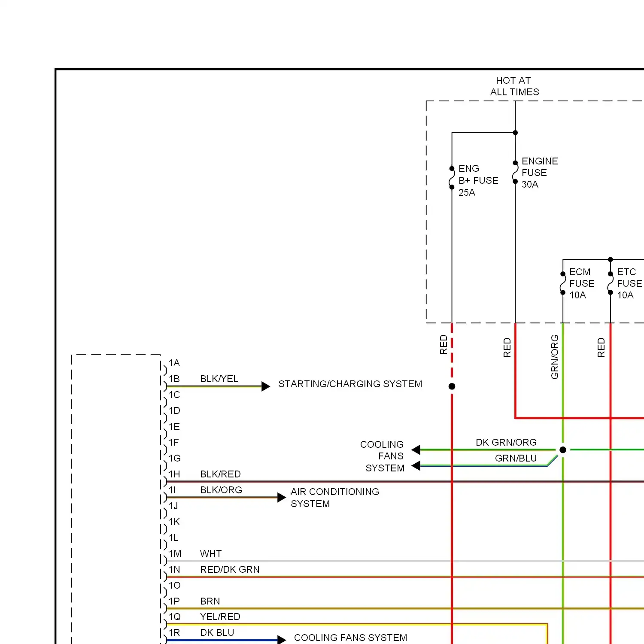Click the HOT AT ALL TIMES label
This screenshot has width=644, height=644.
pos(514,86)
